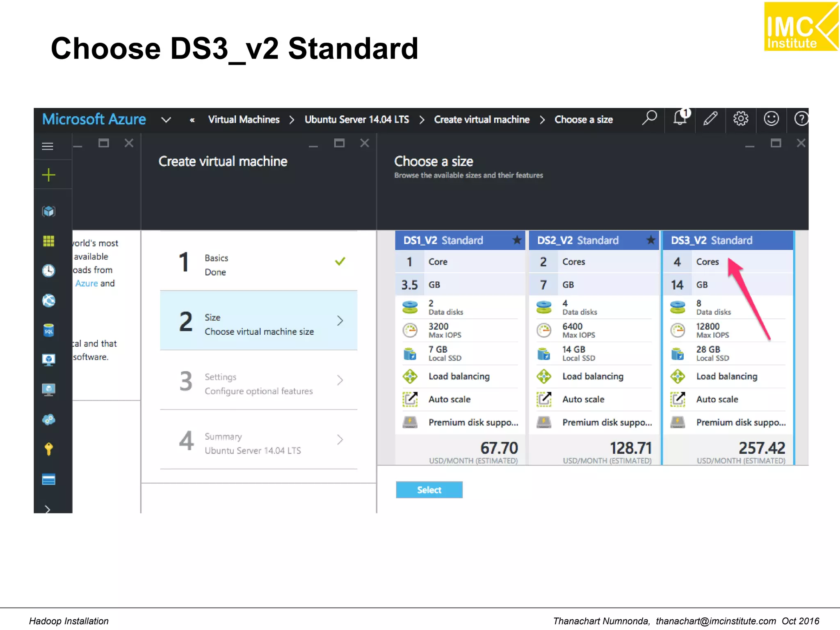The width and height of the screenshot is (840, 630).
Task: Click the Choose a size breadcrumb
Action: pos(584,119)
